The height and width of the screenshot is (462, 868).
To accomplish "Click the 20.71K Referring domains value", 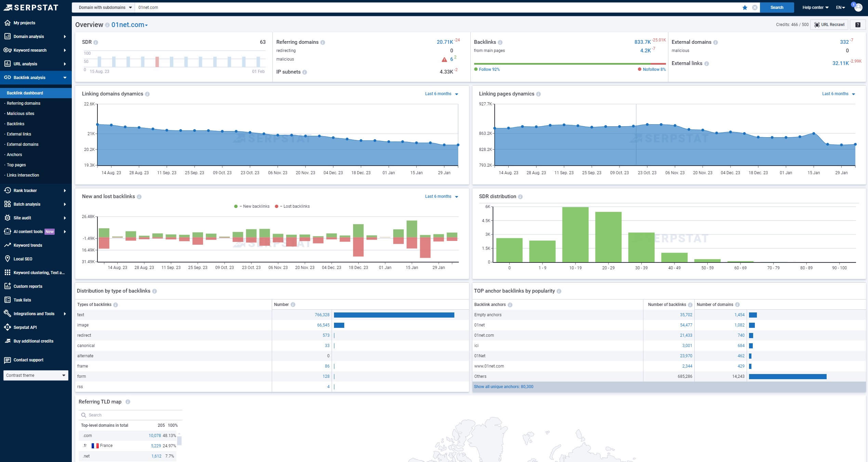I will point(445,42).
